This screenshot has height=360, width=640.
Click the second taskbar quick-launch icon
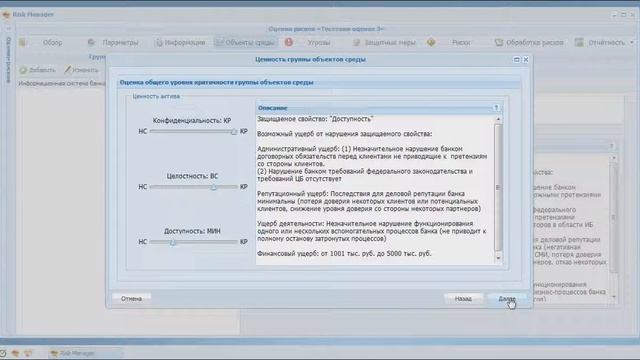pos(16,353)
